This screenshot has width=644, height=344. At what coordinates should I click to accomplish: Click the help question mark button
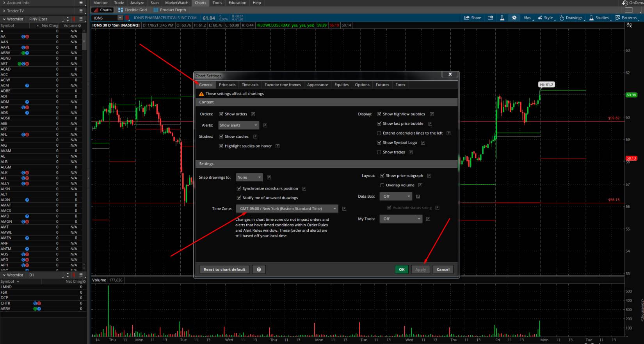[x=259, y=270]
